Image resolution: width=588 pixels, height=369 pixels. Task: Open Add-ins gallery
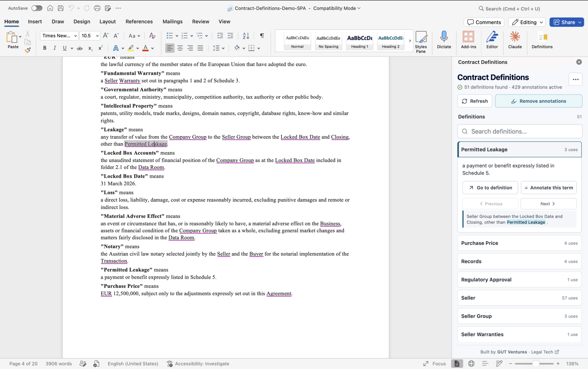(468, 40)
